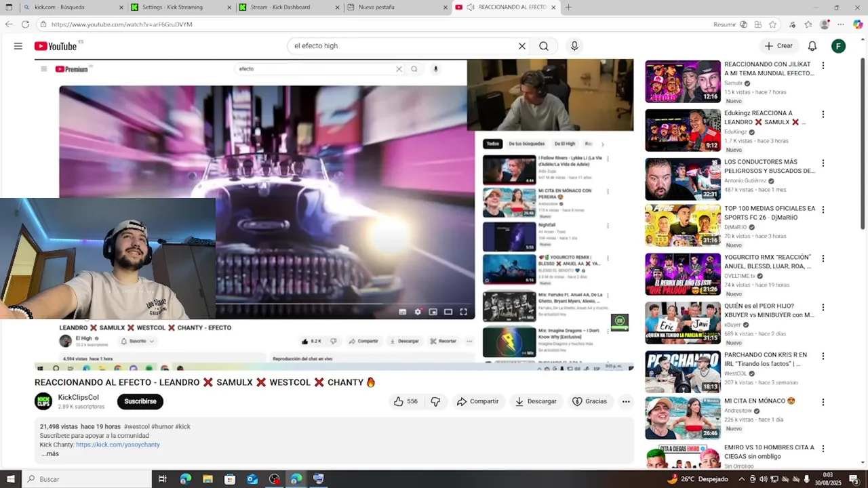Dislike the video

point(435,401)
